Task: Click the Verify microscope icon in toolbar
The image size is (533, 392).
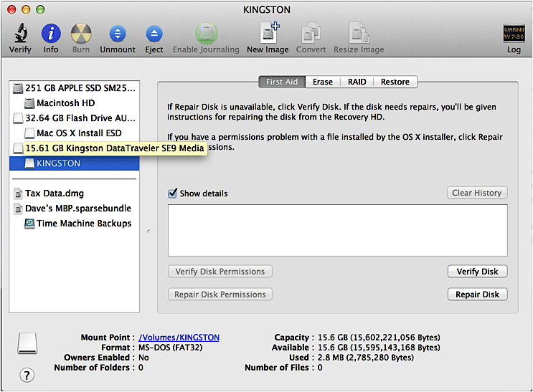Action: [20, 34]
